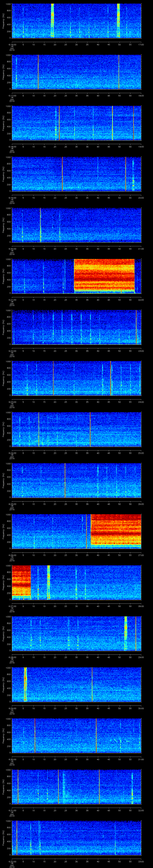
Task: Open the spectrogram panel starting at 6:23:00
Action: 77,378
